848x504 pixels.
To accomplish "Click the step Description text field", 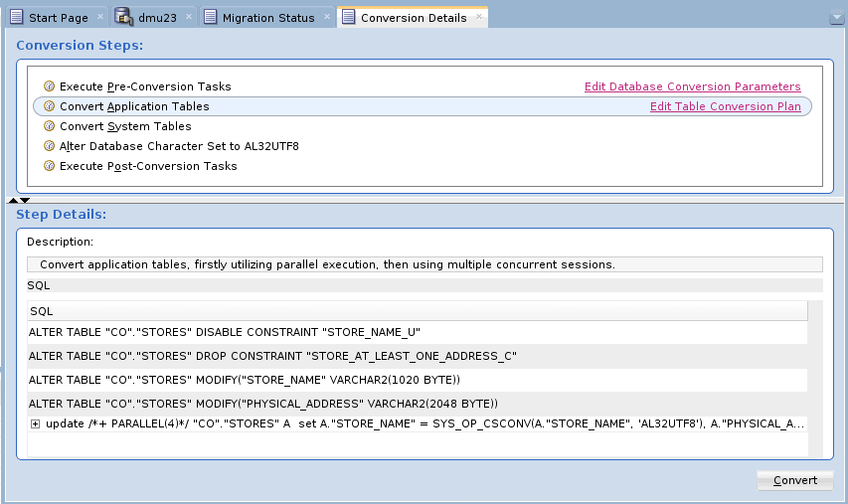I will 425,264.
